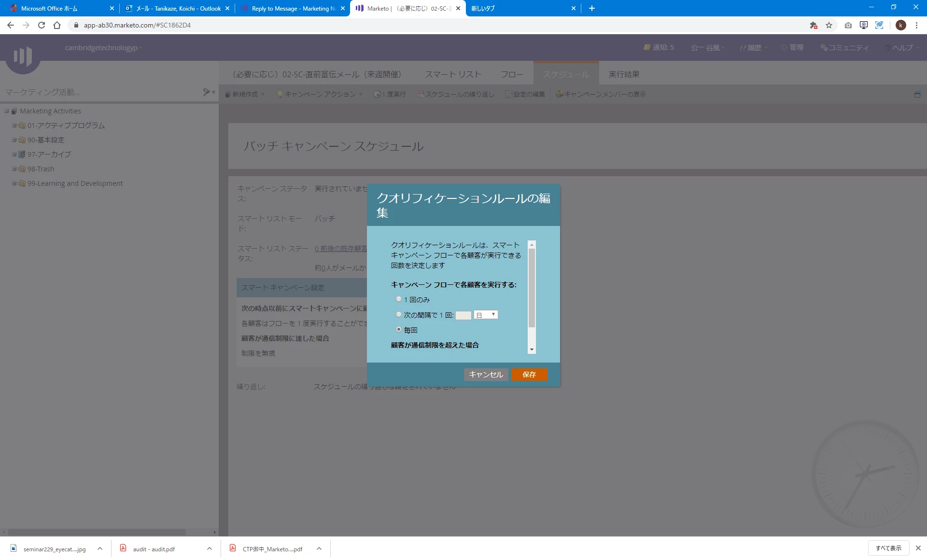Image resolution: width=927 pixels, height=560 pixels.
Task: Select the 毎回 radio option
Action: (x=399, y=329)
